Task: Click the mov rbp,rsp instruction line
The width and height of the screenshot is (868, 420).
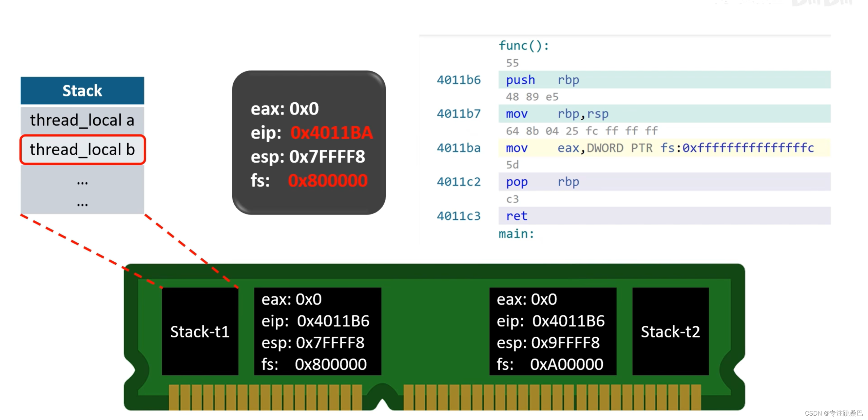Action: (x=557, y=114)
